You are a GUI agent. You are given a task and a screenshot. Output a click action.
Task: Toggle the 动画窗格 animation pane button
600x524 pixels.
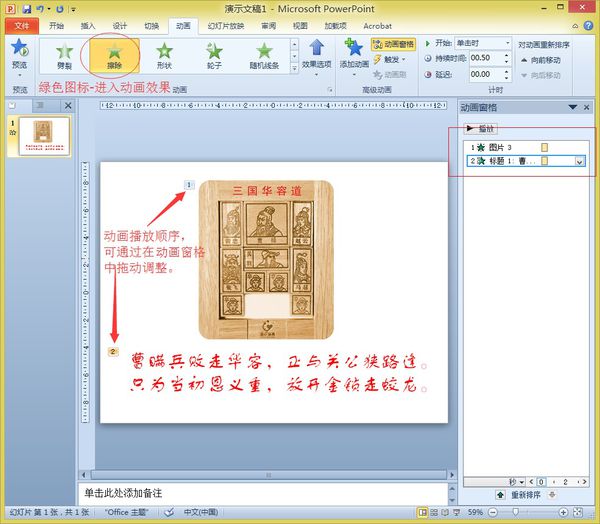(393, 44)
